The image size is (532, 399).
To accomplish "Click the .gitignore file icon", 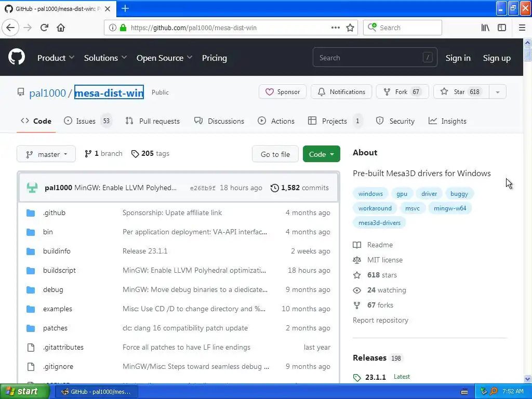I will coord(31,367).
